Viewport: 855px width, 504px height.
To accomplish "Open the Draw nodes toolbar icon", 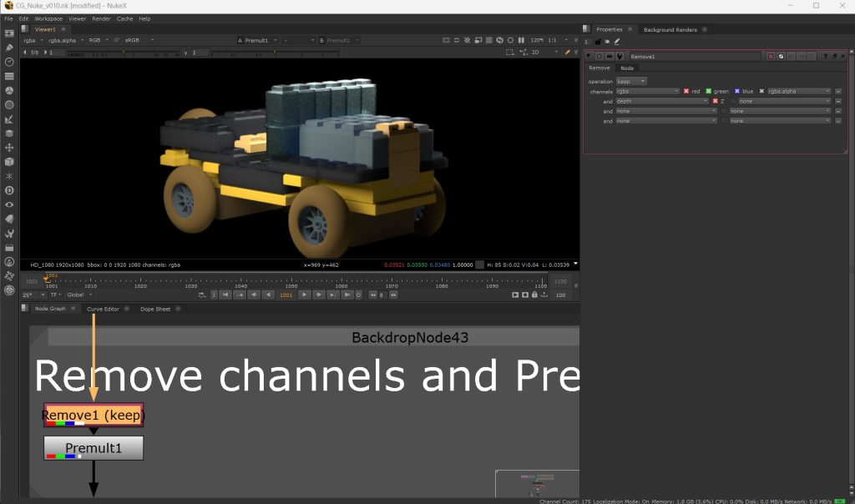I will [9, 48].
